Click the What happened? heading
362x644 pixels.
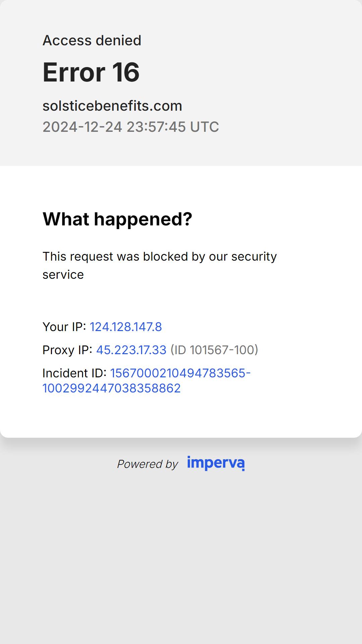[x=117, y=219]
